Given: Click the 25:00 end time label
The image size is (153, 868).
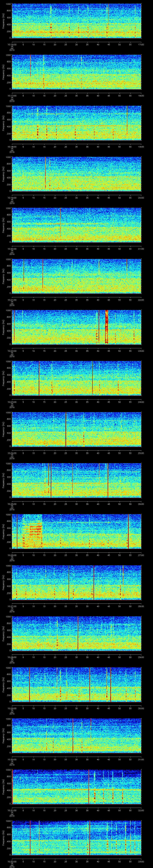Looking at the screenshot, I should tap(141, 453).
